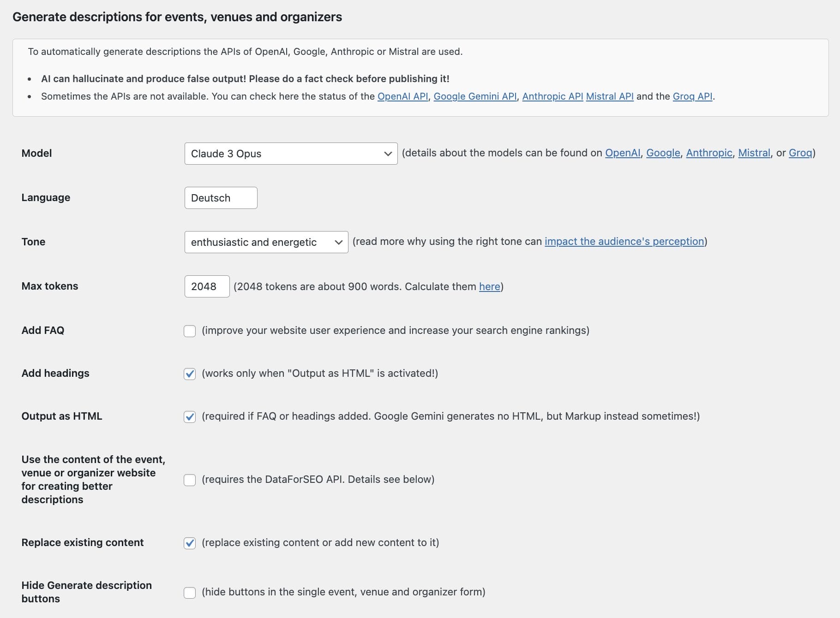Check the status of the OpenAI API

[x=402, y=96]
